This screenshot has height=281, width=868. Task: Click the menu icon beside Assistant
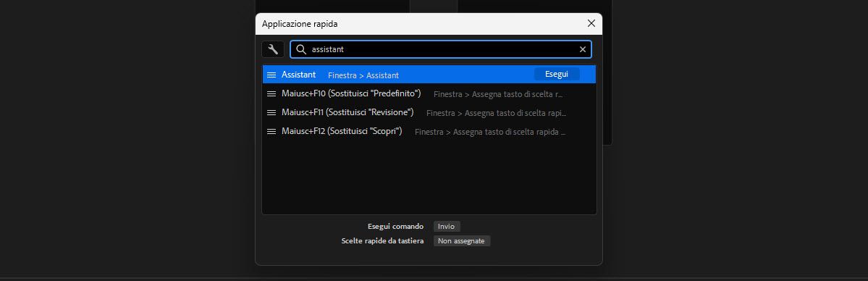point(271,75)
